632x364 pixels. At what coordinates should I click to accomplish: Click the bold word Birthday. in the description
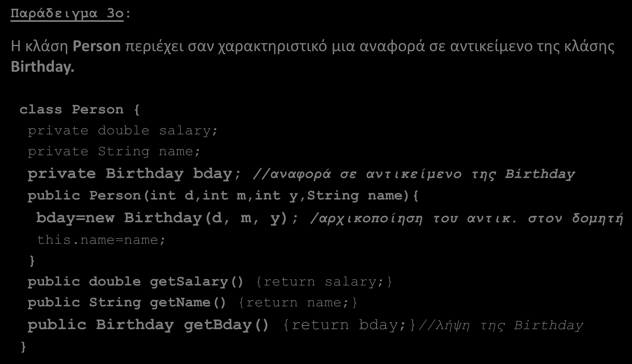pos(43,66)
